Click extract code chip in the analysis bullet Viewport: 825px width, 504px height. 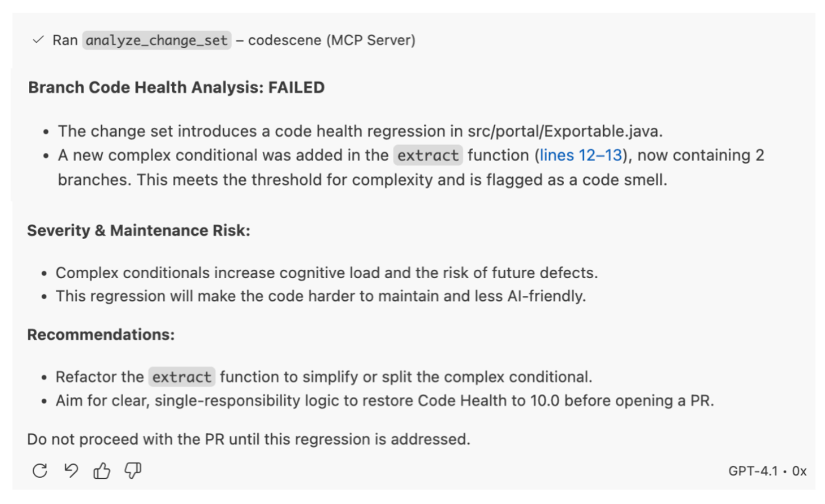click(427, 156)
